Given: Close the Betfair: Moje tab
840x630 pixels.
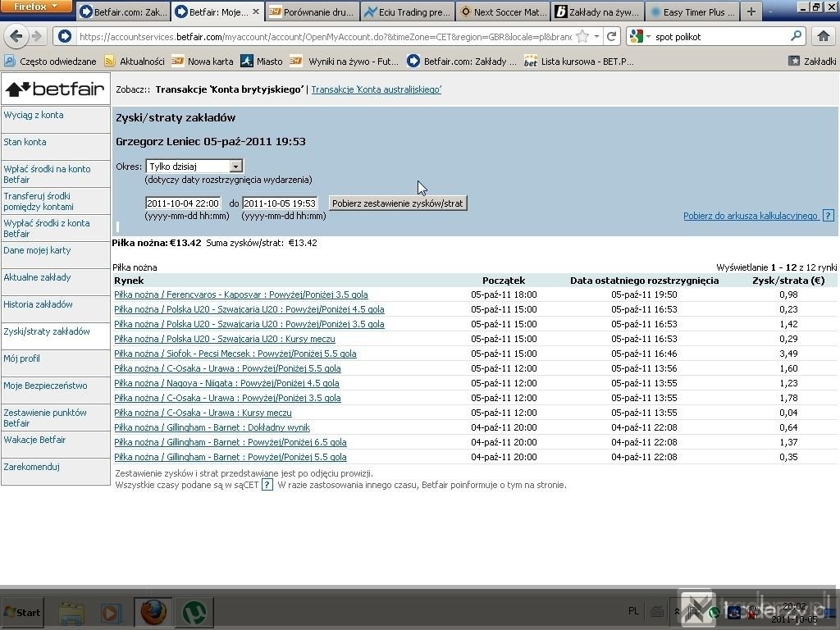Looking at the screenshot, I should [x=256, y=11].
